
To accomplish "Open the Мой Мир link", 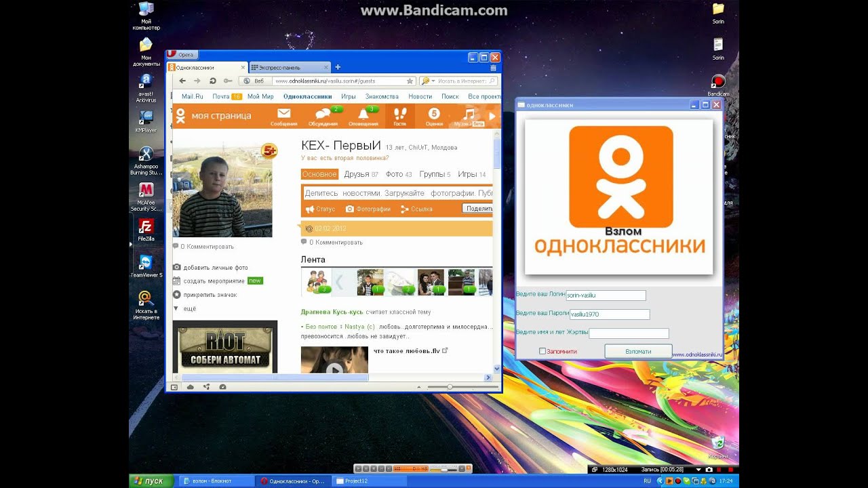I will [x=260, y=96].
